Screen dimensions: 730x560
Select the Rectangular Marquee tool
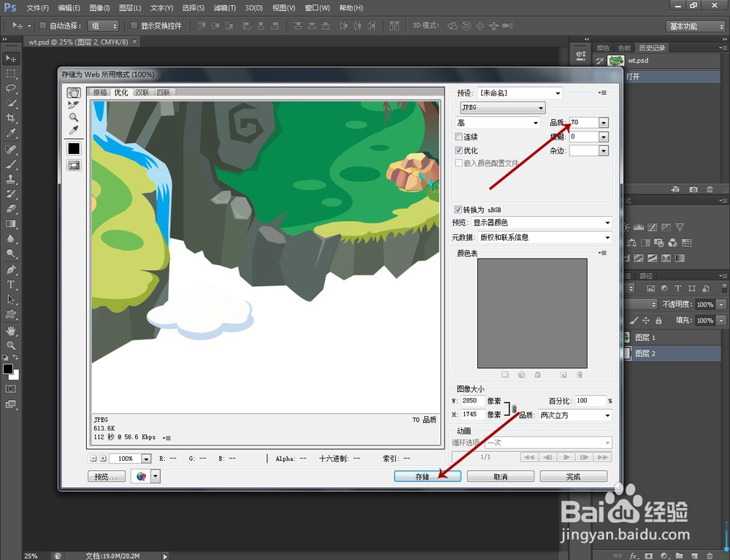[x=11, y=74]
